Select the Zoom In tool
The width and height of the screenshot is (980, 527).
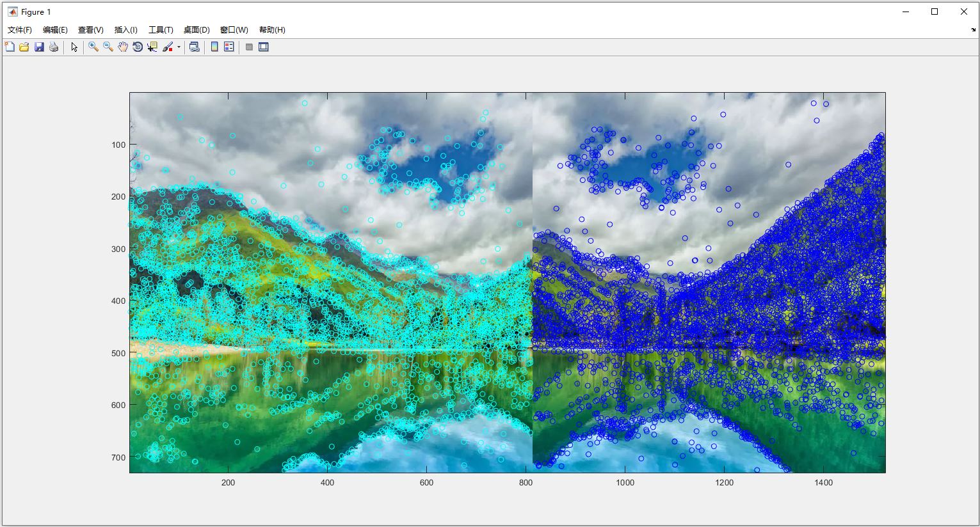(93, 47)
